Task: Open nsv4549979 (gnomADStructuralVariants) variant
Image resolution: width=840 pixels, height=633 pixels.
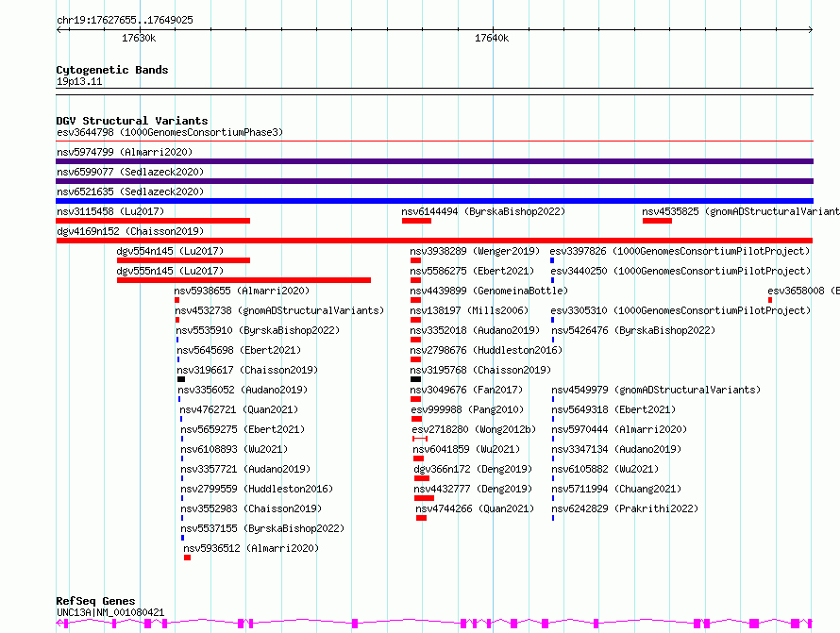Action: pyautogui.click(x=656, y=390)
